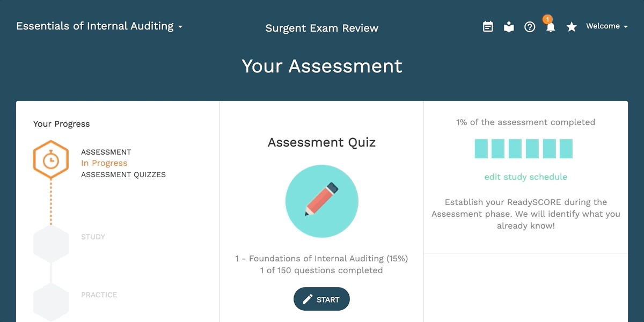Screen dimensions: 644x322
Task: Click the star favorites icon
Action: [572, 27]
